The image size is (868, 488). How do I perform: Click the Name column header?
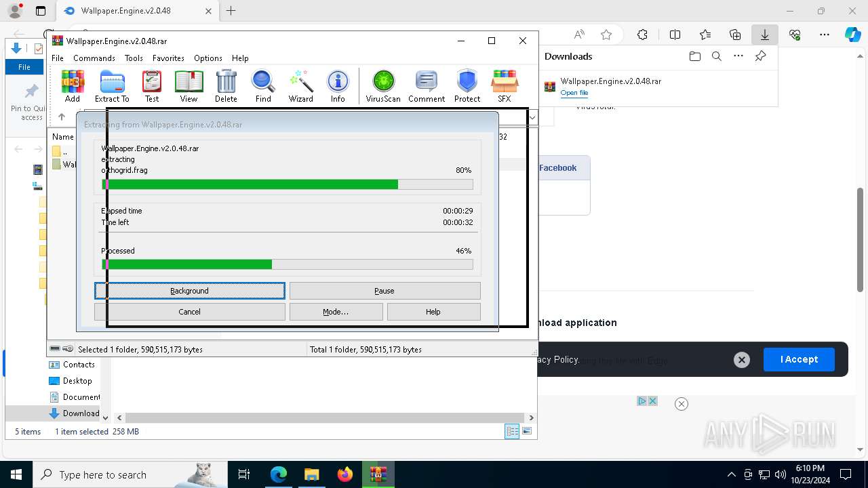coord(63,137)
